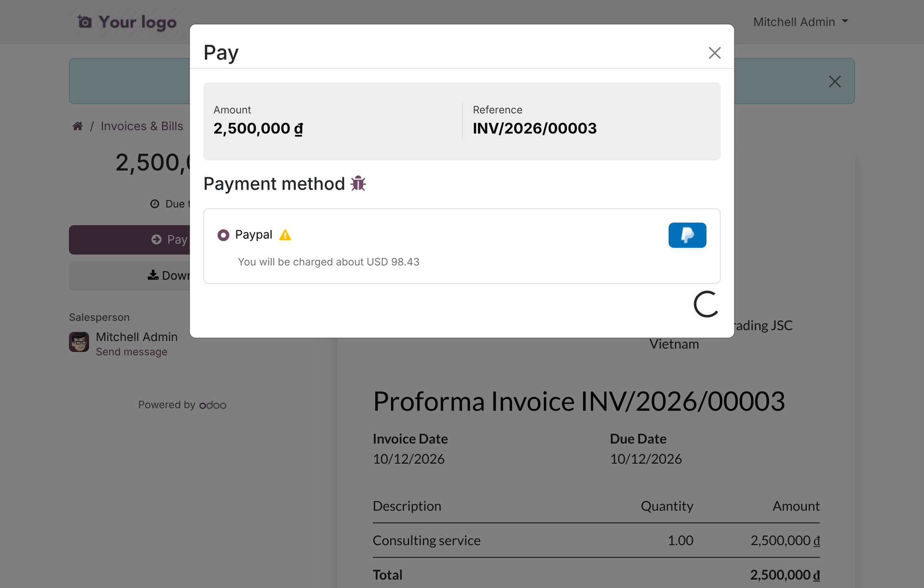
Task: Click the Proforma Invoice INV/2026/00003 heading
Action: (x=579, y=401)
